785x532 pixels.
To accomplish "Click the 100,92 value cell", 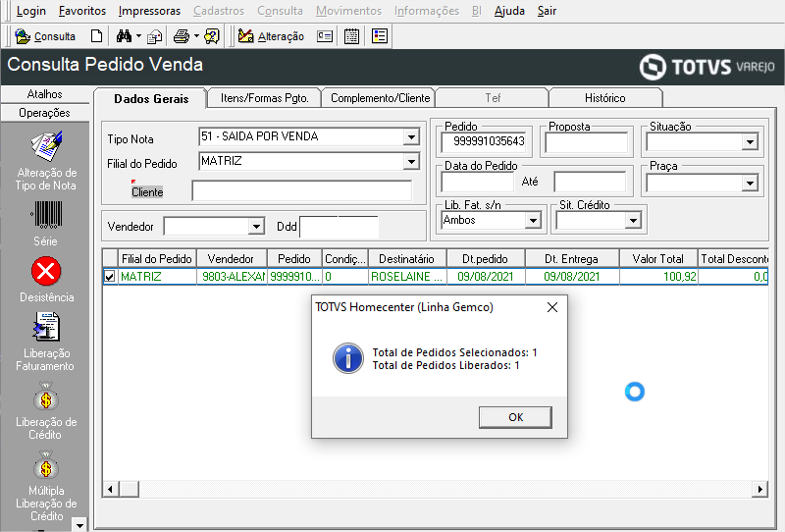I will coord(658,277).
